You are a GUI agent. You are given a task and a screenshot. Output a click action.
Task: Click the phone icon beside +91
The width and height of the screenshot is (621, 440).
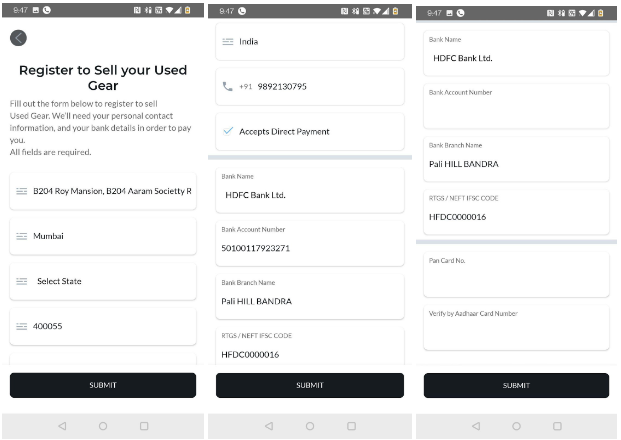click(228, 87)
